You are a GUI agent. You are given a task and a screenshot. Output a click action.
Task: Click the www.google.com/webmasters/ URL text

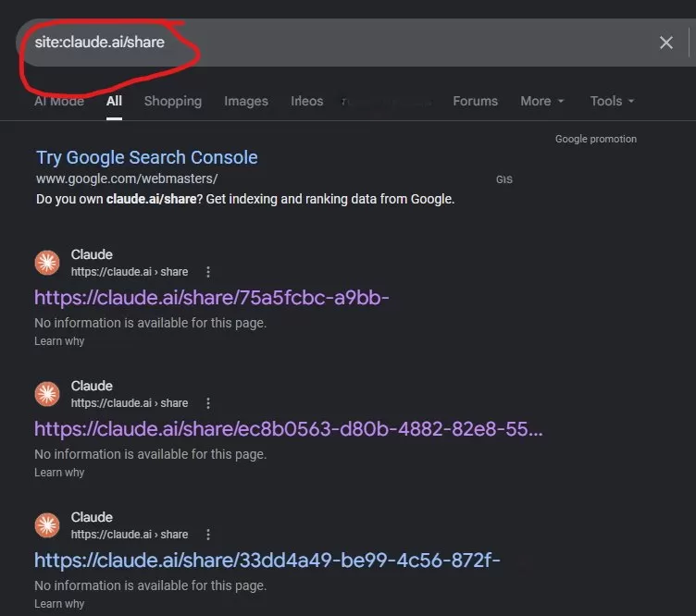coord(127,179)
